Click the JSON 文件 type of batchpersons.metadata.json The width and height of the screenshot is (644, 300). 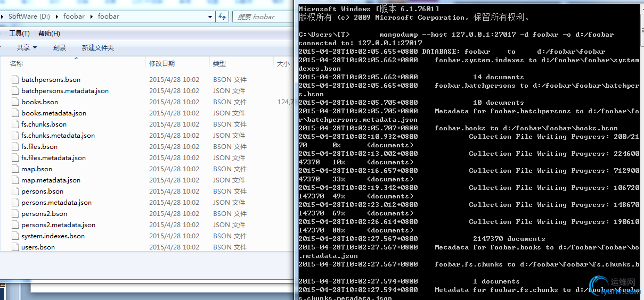229,90
